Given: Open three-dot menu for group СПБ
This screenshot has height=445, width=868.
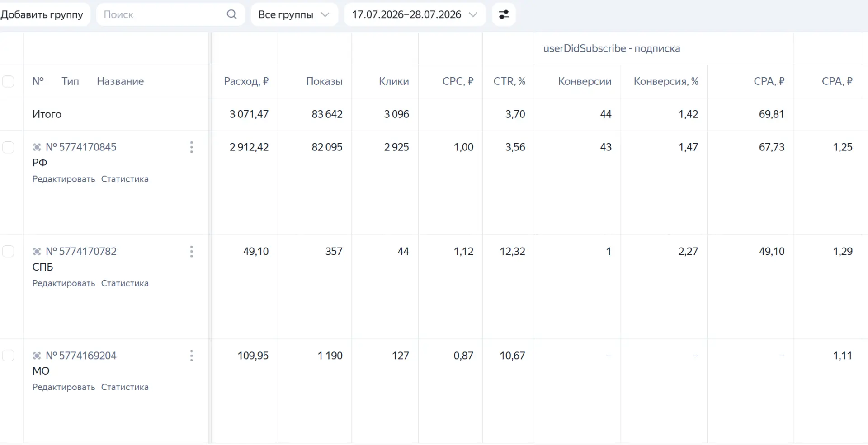Looking at the screenshot, I should (191, 252).
